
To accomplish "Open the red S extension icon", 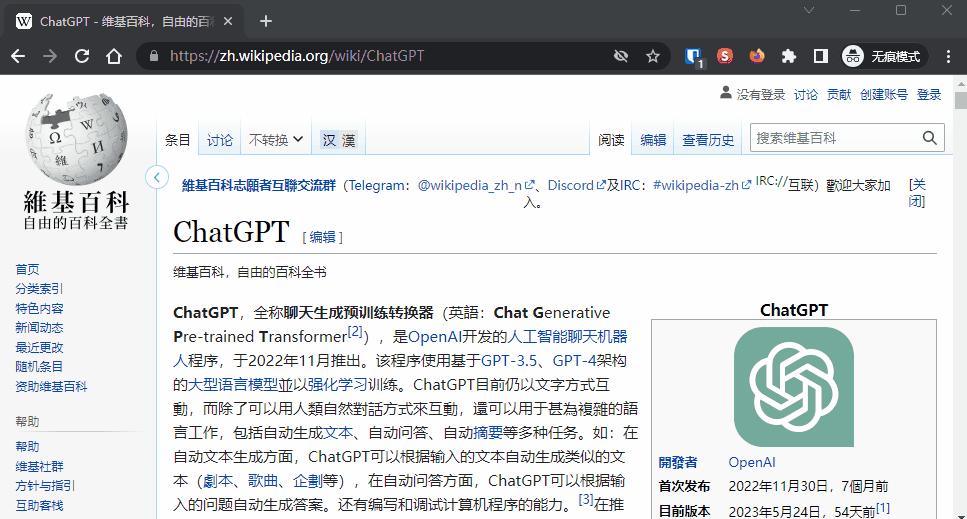I will point(725,56).
